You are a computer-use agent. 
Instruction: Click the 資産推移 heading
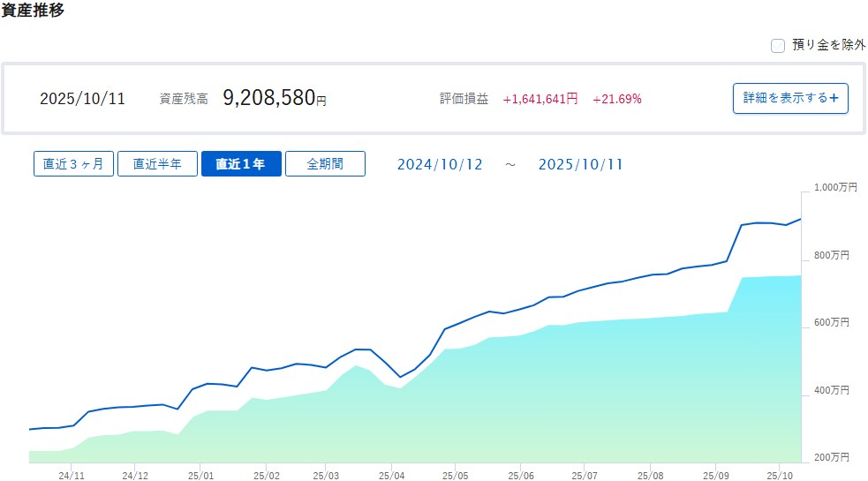tap(32, 12)
